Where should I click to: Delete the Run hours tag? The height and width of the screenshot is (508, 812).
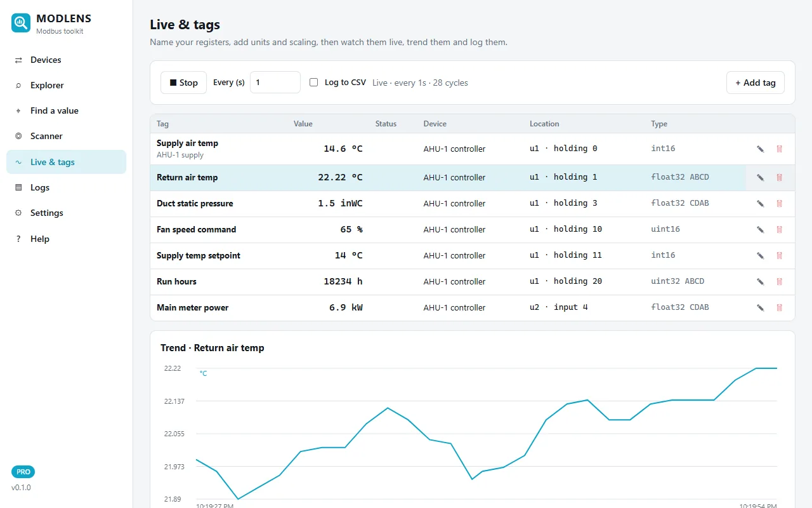pos(779,282)
